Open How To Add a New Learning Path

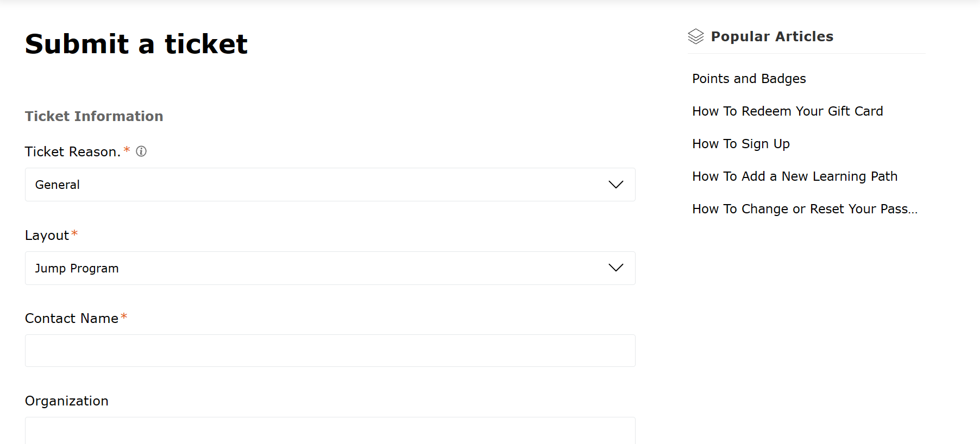795,176
